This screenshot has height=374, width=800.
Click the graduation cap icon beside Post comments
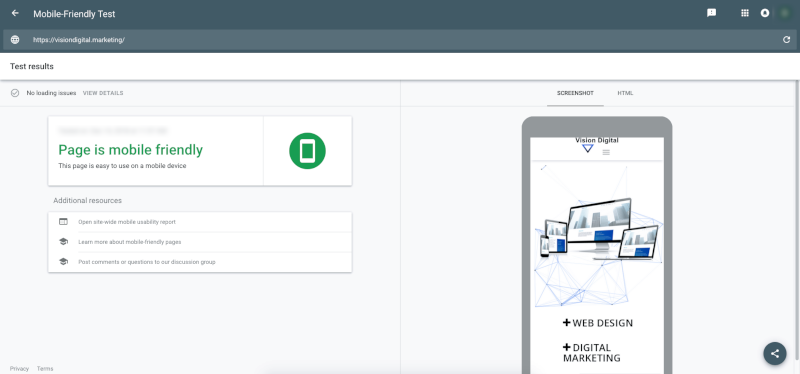coord(63,262)
